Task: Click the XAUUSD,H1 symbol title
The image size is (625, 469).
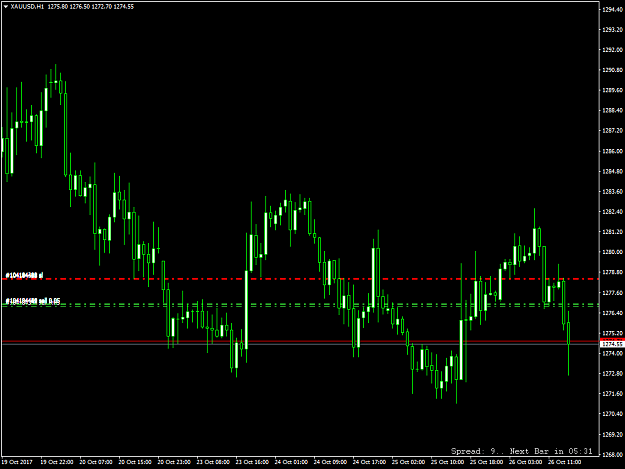Action: point(28,7)
